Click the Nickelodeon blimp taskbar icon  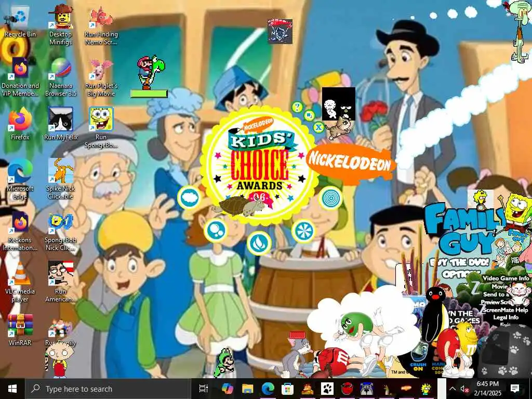pyautogui.click(x=406, y=389)
